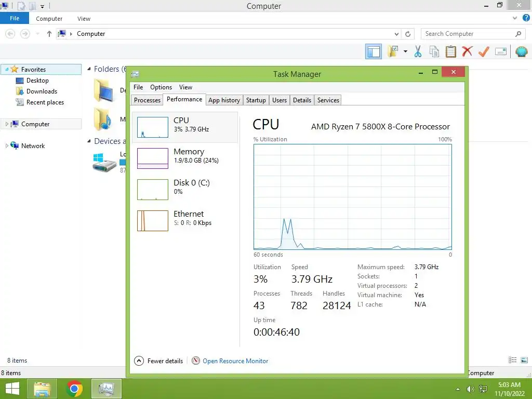Open the Computer ribbon tab
The height and width of the screenshot is (399, 532).
tap(49, 19)
